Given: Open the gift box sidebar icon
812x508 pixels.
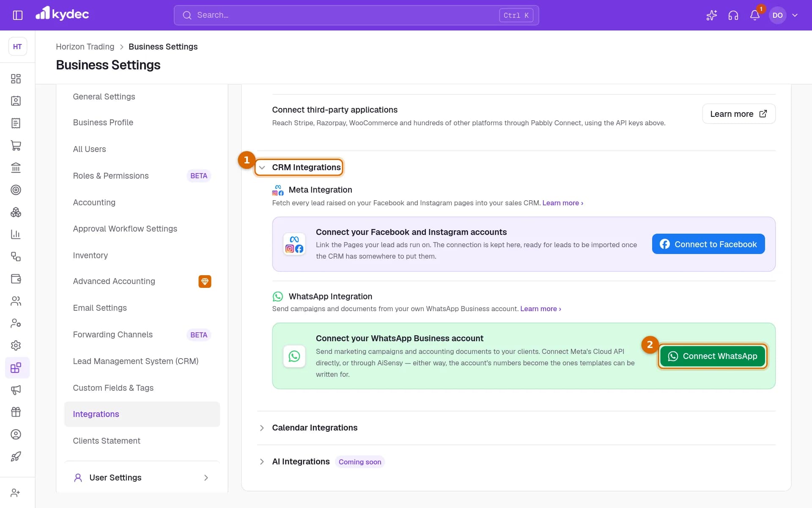Looking at the screenshot, I should coord(16,412).
